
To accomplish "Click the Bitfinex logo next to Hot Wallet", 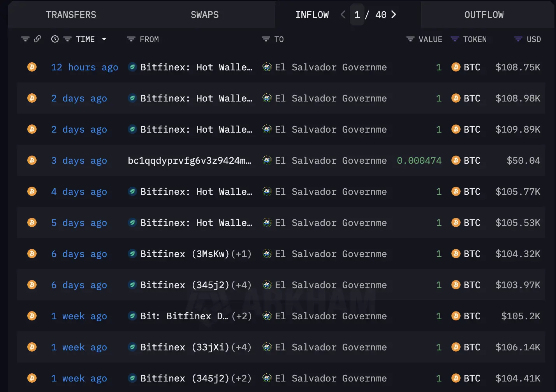I will [132, 67].
